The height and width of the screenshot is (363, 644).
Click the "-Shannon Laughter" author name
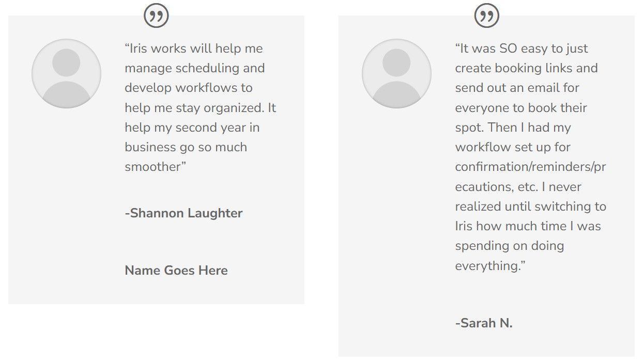[183, 213]
